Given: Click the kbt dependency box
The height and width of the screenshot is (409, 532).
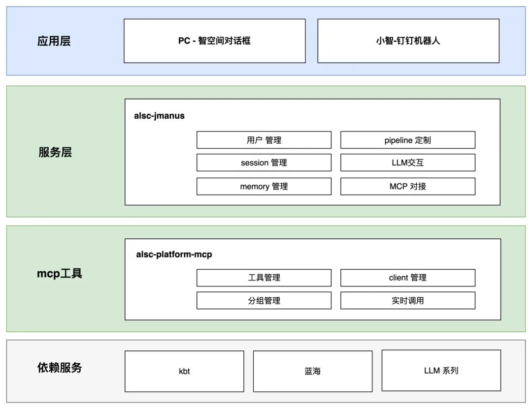Looking at the screenshot, I should click(x=184, y=371).
